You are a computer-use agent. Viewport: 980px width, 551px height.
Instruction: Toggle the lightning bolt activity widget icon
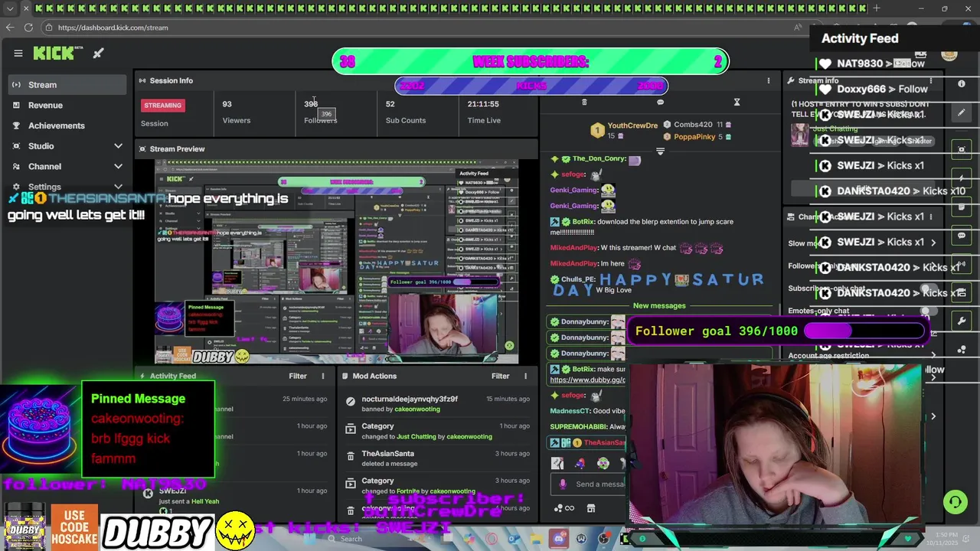click(962, 178)
